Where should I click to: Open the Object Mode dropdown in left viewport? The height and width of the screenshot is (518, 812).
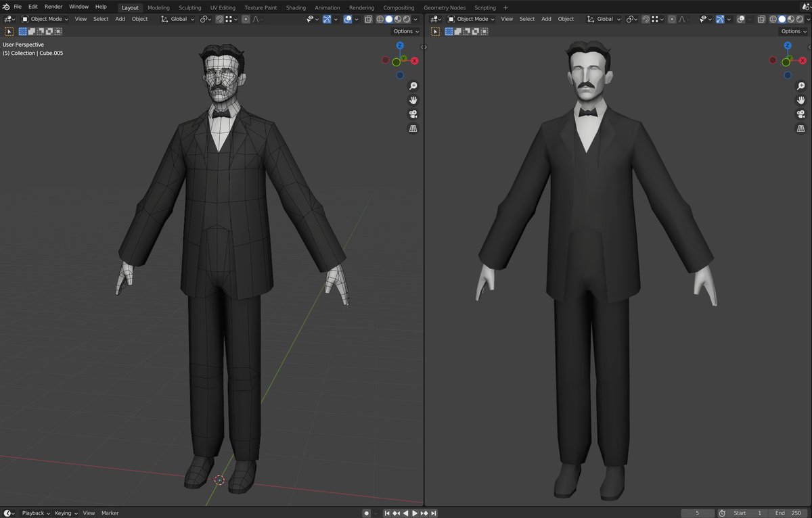(x=45, y=19)
